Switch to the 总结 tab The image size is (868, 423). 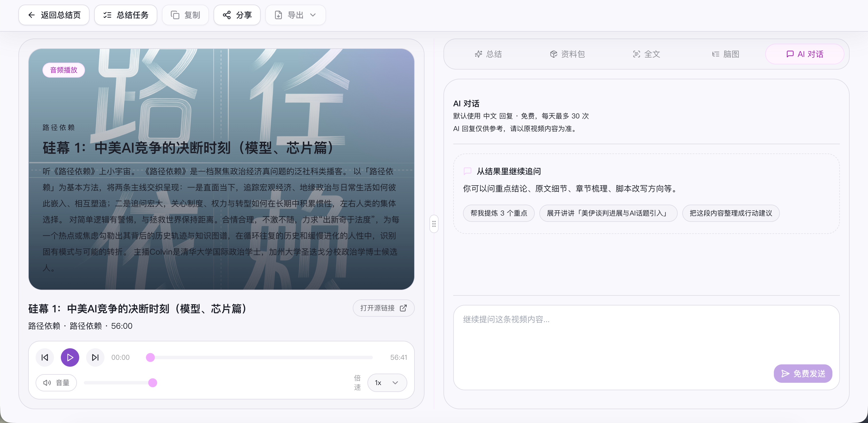(488, 54)
